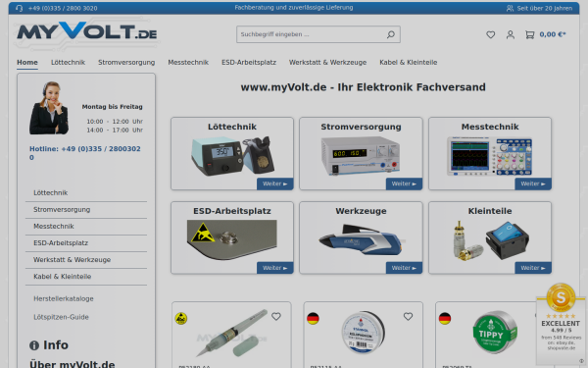Click Weiter on the Kleinteile card
Viewport: 588px width, 368px height.
(x=533, y=268)
